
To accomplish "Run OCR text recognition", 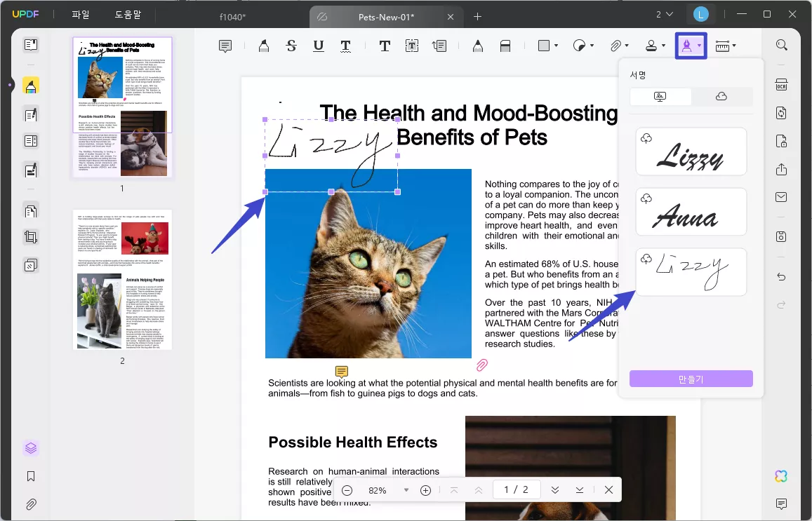I will pyautogui.click(x=781, y=85).
